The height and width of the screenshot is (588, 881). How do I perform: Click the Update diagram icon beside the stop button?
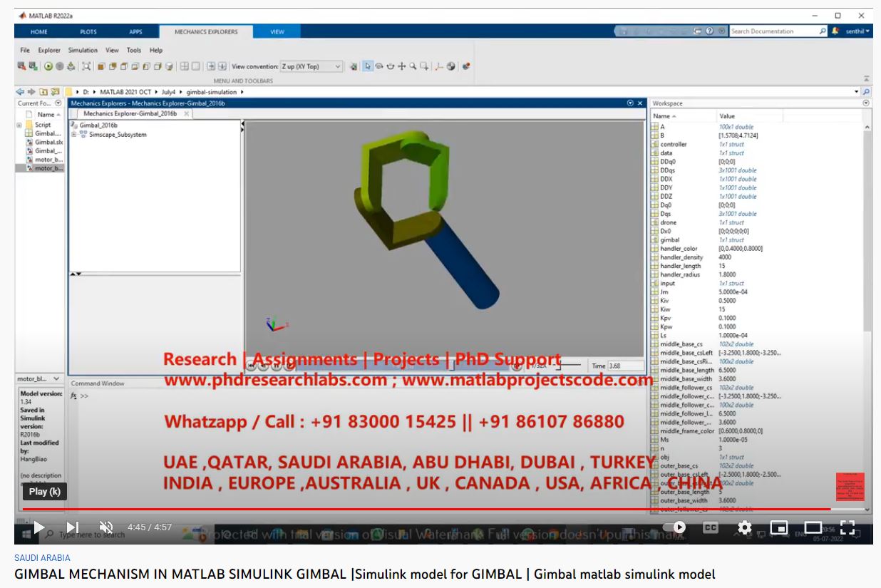pos(71,66)
